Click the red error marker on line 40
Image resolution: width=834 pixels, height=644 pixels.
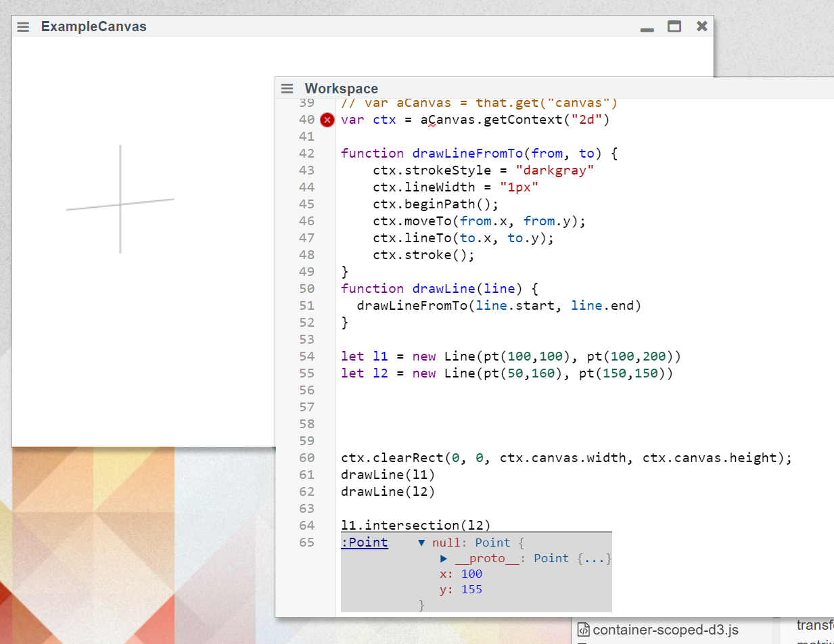click(327, 120)
